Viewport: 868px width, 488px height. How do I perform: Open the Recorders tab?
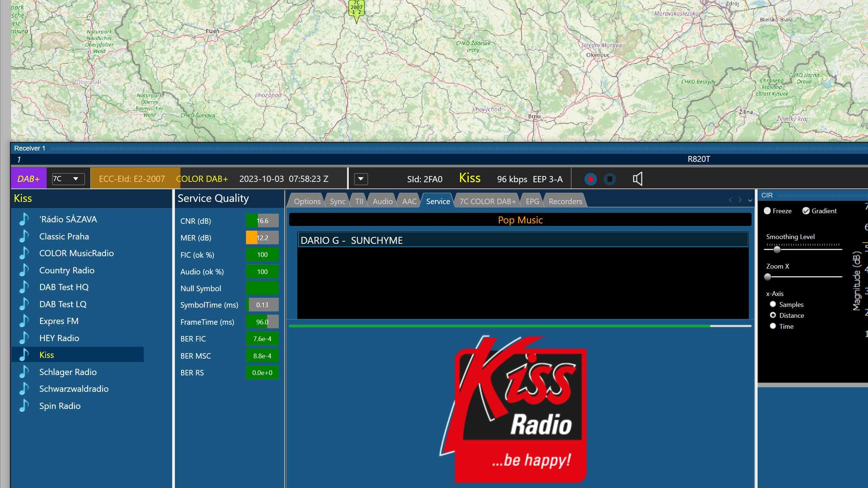(565, 201)
